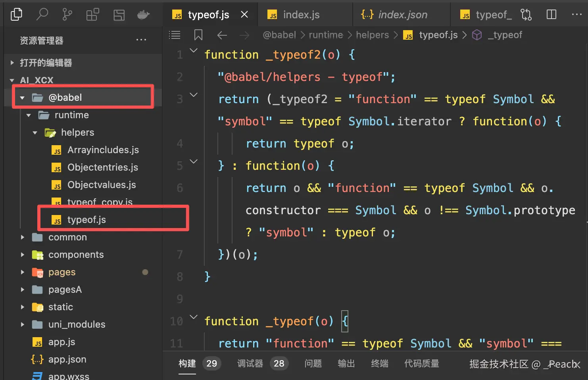Open explorer panel more actions ellipsis

pyautogui.click(x=141, y=40)
